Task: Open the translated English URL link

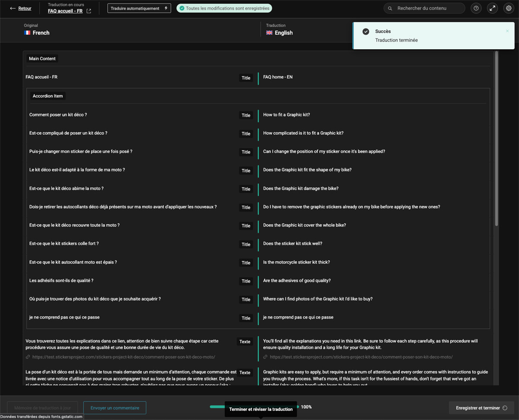Action: point(361,357)
